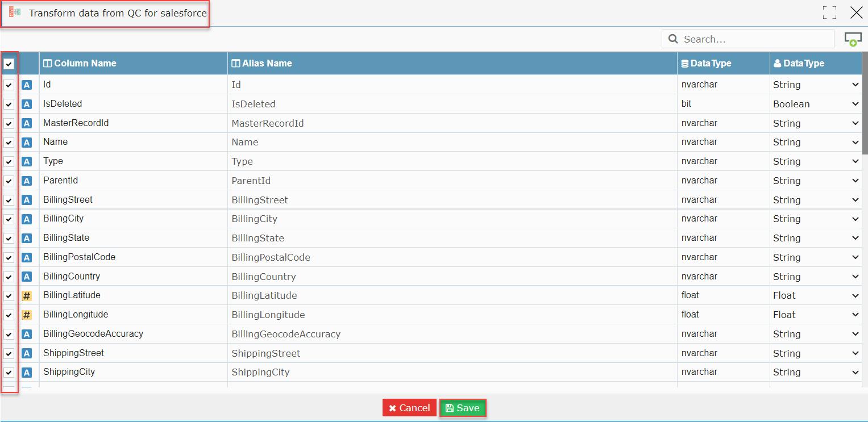Uncheck the BillingStreet column checkbox
Screen dimensions: 868x422
(x=9, y=200)
